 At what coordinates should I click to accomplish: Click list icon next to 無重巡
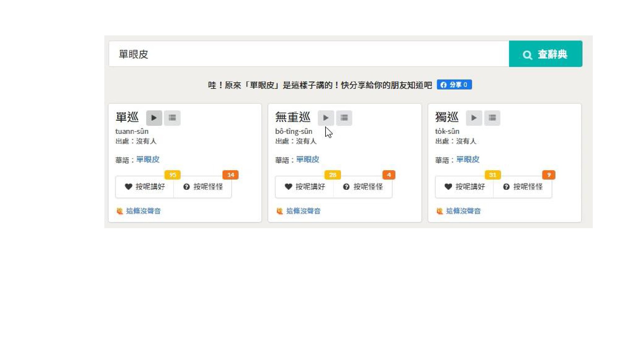click(x=344, y=118)
